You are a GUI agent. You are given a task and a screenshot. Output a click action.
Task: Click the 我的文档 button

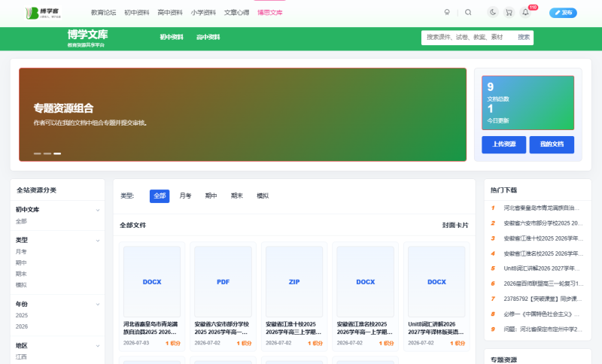pos(552,144)
